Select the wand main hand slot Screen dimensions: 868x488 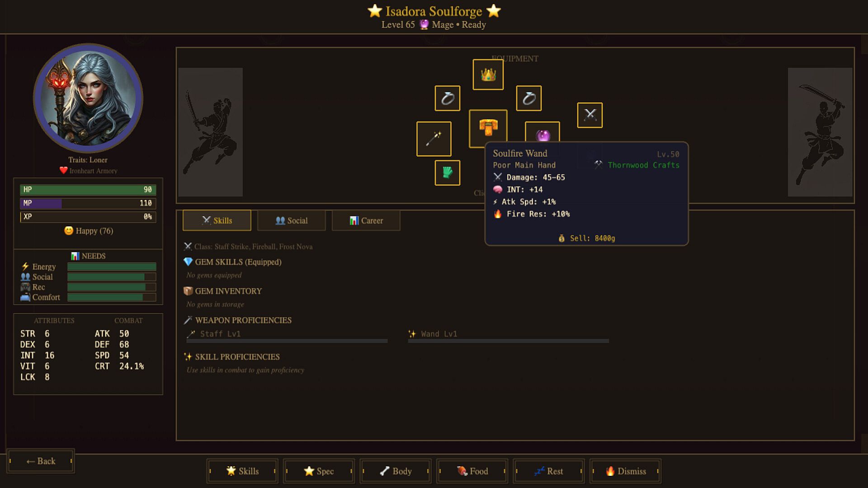pos(434,139)
